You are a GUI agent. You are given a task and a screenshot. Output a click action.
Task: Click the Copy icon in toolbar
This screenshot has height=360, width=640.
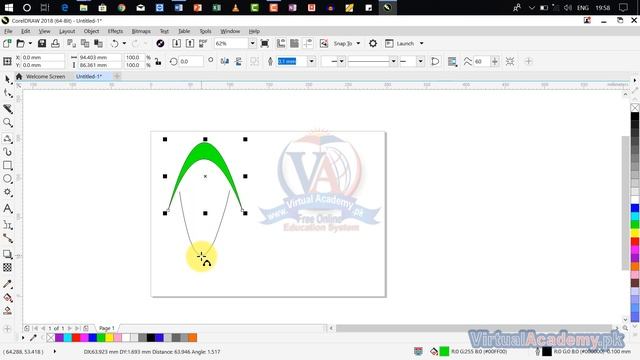tap(85, 43)
